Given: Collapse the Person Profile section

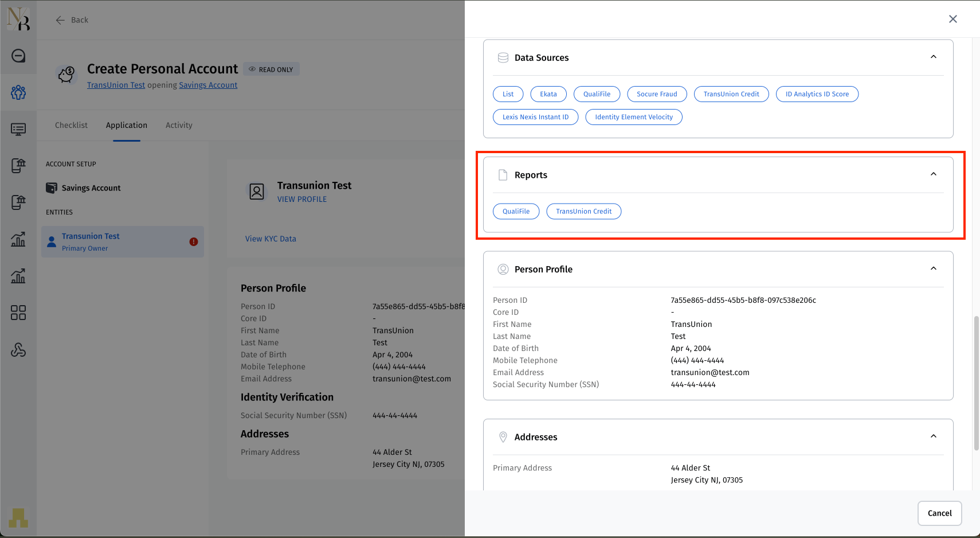Looking at the screenshot, I should coord(933,268).
